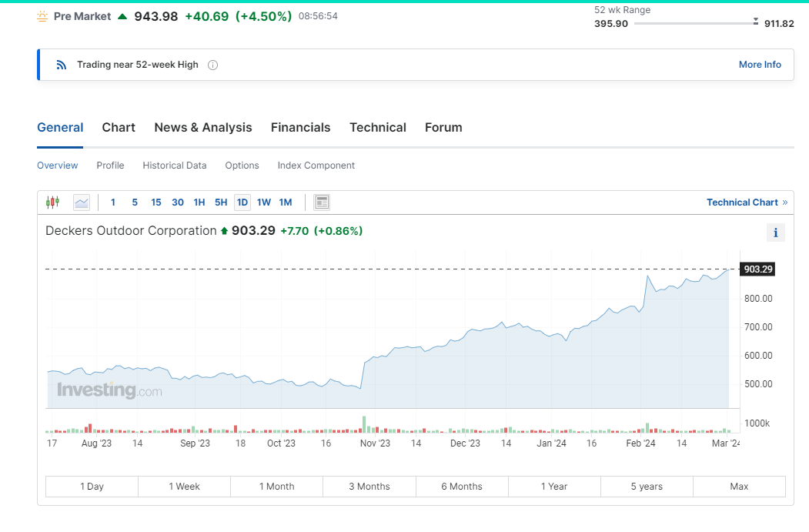Go to Index Component sub-tab
The width and height of the screenshot is (809, 532).
pos(316,166)
